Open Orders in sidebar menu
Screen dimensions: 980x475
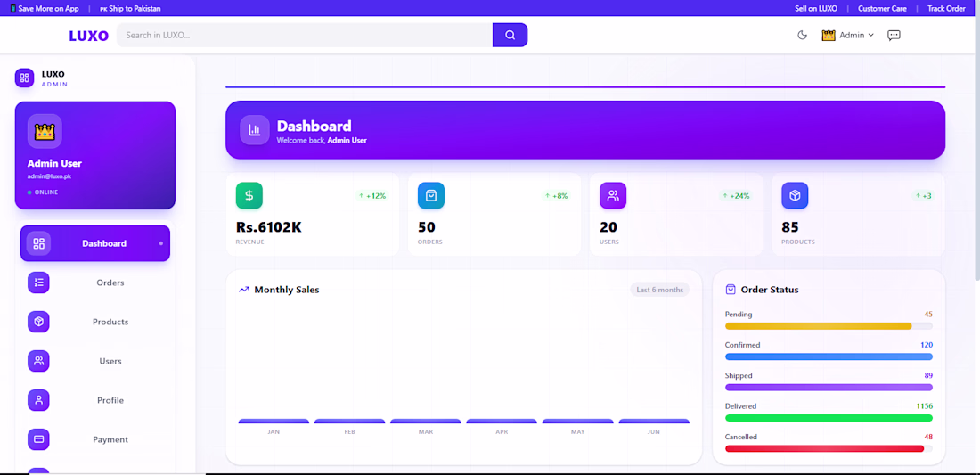pyautogui.click(x=95, y=283)
